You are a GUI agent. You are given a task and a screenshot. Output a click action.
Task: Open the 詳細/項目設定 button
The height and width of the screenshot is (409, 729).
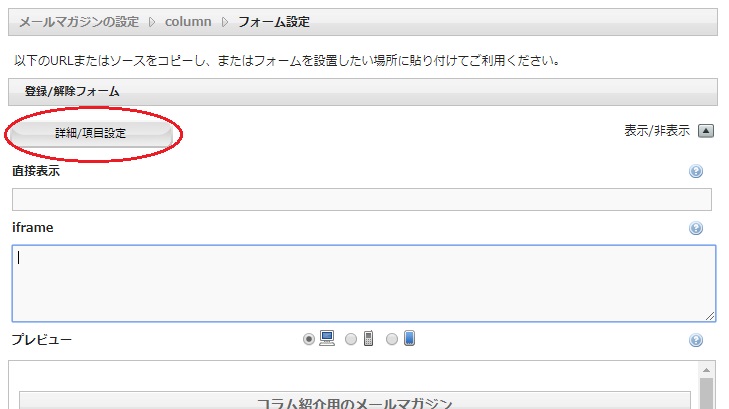[x=91, y=133]
